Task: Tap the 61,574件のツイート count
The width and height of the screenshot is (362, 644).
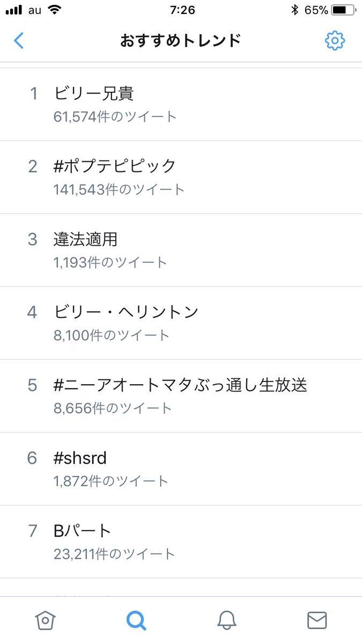Action: pos(115,116)
